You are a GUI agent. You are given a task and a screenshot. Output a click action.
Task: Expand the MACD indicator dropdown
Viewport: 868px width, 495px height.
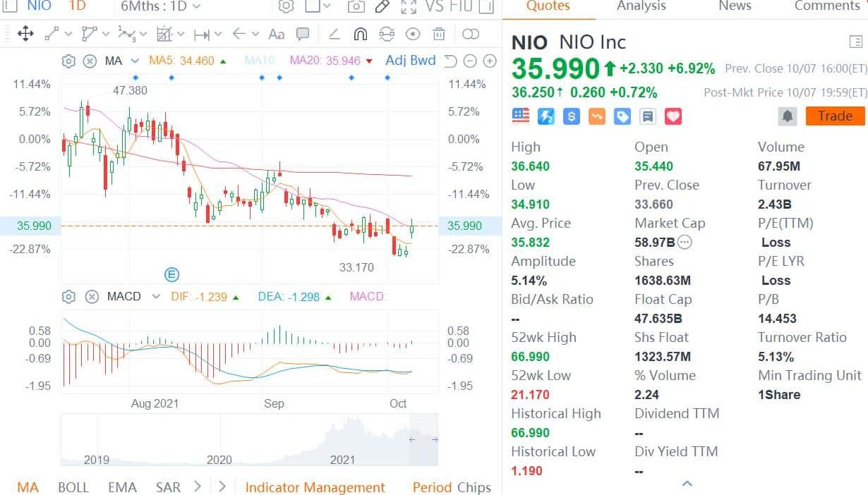(156, 297)
